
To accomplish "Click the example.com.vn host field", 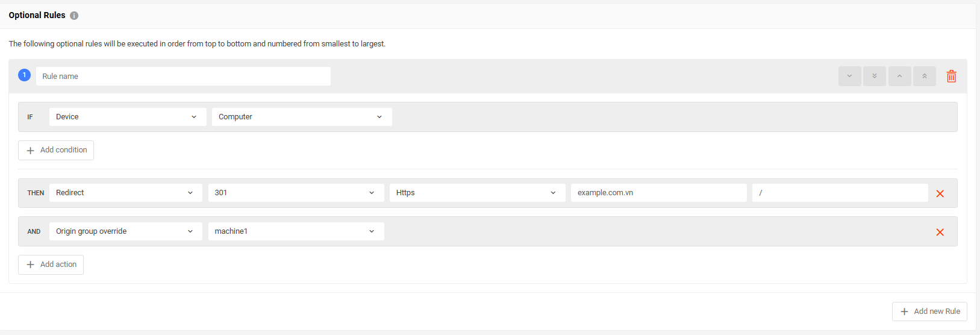I will 658,193.
